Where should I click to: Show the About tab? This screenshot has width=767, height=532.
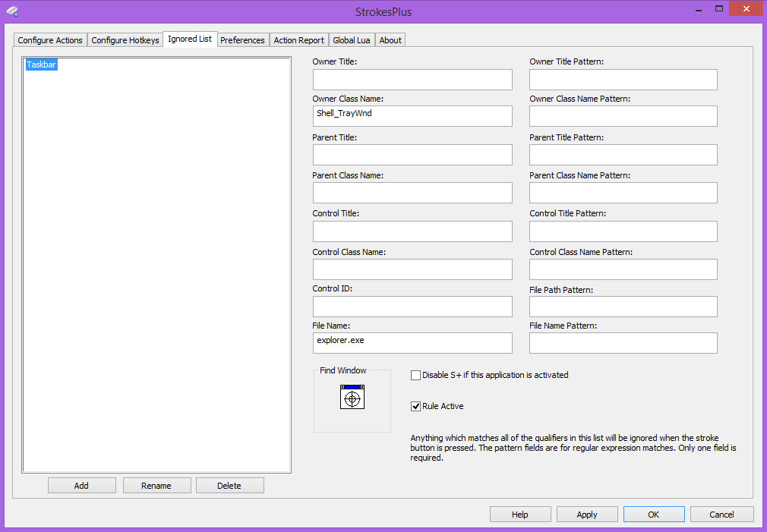390,40
